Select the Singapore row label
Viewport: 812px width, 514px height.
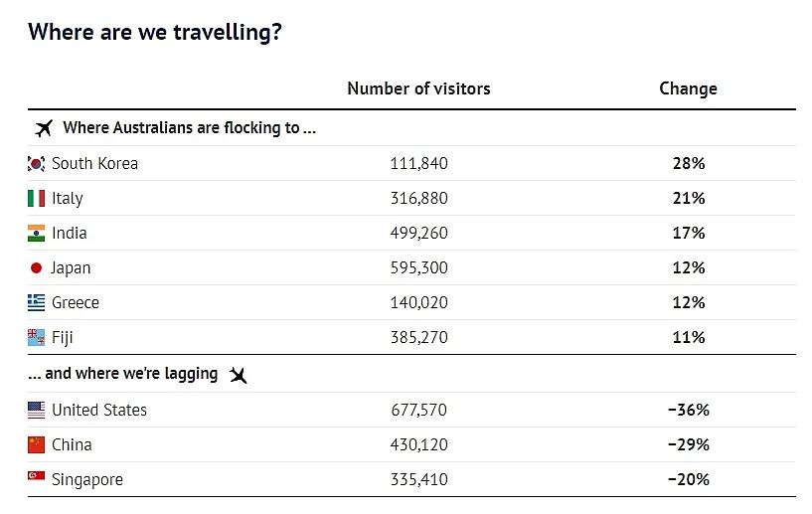[87, 480]
